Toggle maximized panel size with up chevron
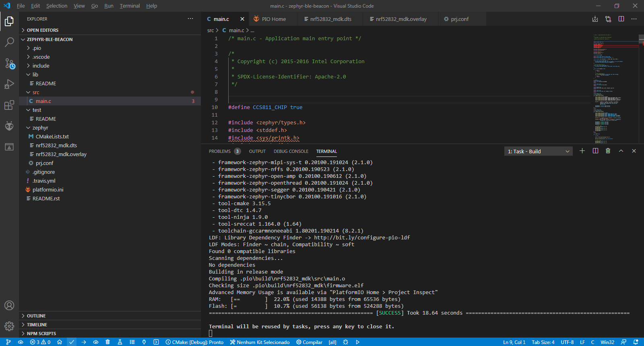 pyautogui.click(x=621, y=151)
